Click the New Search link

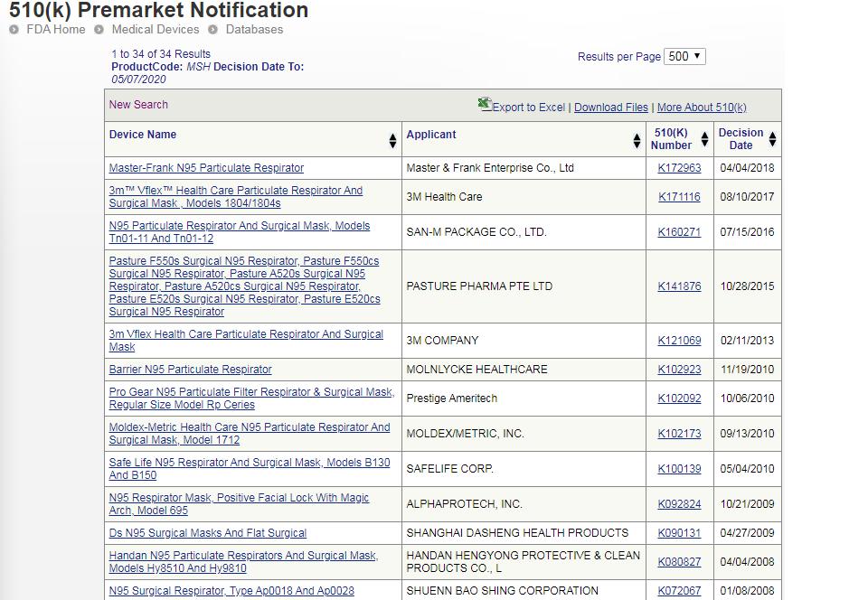138,105
